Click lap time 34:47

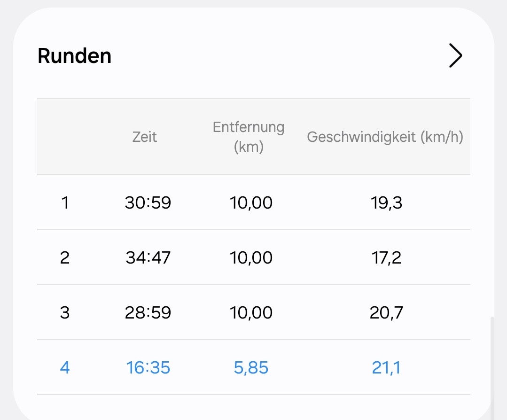point(148,257)
